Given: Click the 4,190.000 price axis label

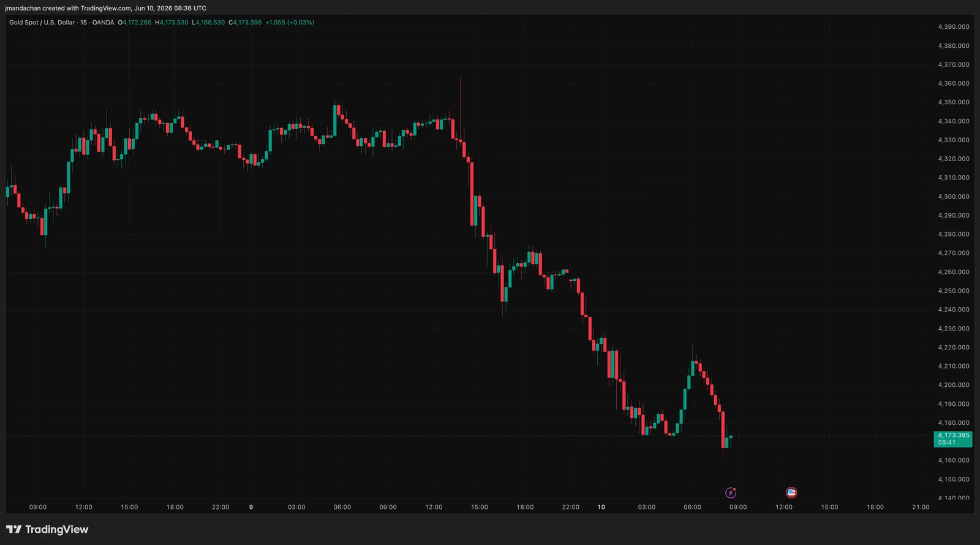Looking at the screenshot, I should click(x=954, y=404).
